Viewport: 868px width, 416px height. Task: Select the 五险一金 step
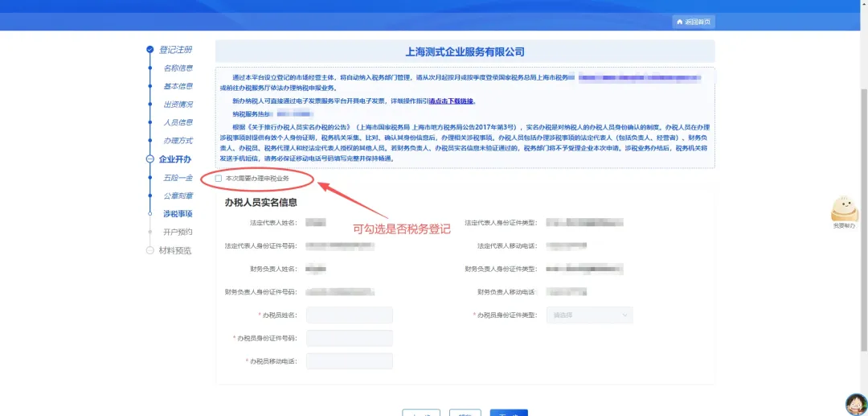pyautogui.click(x=178, y=178)
